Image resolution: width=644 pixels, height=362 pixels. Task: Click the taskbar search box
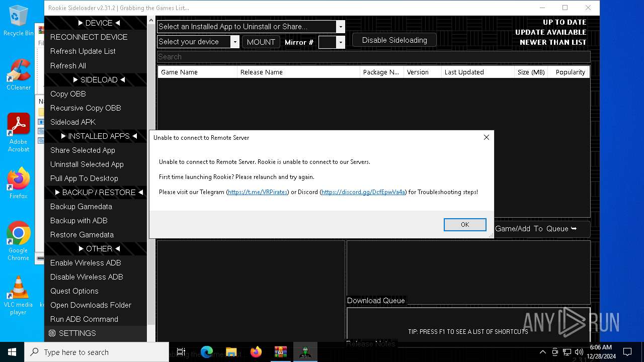pyautogui.click(x=97, y=352)
